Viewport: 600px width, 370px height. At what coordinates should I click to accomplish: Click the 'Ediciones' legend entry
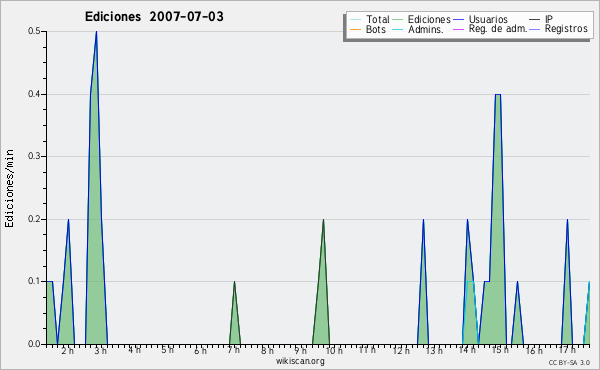coord(429,19)
